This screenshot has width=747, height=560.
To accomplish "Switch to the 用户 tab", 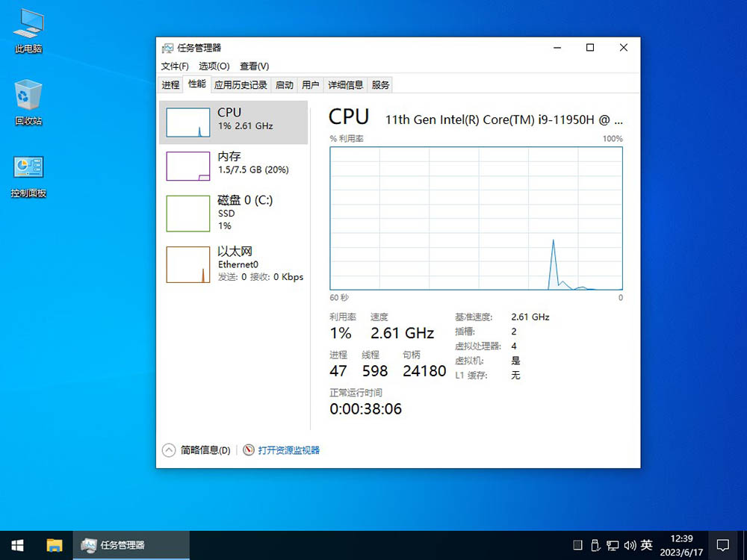I will tap(311, 85).
